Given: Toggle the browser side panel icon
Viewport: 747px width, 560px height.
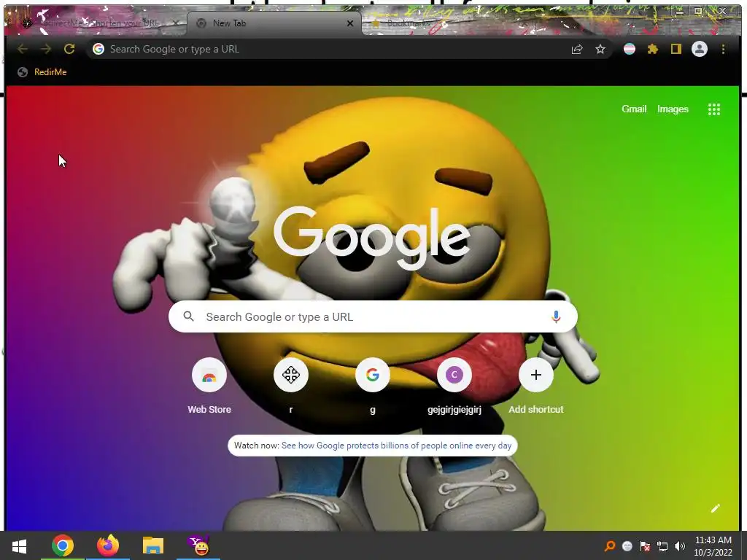Looking at the screenshot, I should [x=676, y=49].
